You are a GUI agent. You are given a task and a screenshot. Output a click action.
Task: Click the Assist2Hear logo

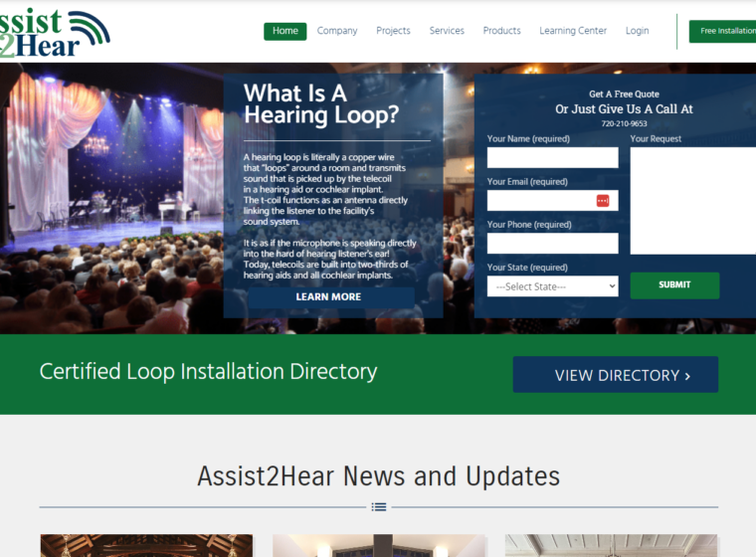tap(55, 33)
